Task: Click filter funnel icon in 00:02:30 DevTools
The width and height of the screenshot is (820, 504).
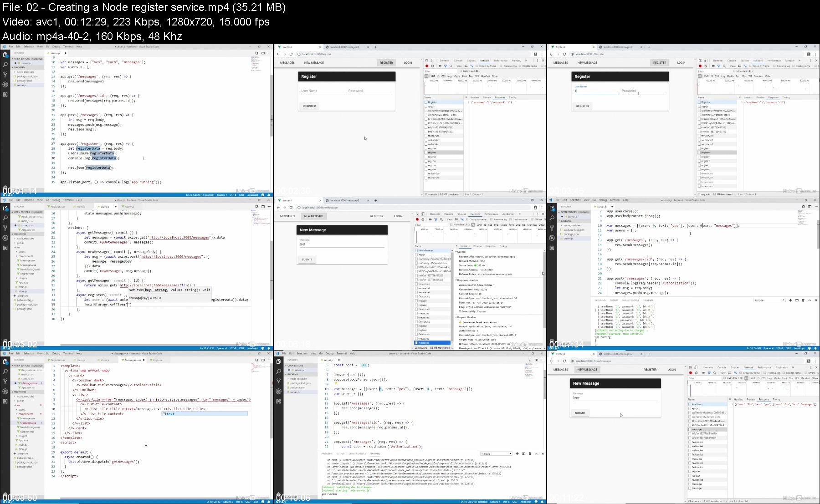Action: coord(446,66)
